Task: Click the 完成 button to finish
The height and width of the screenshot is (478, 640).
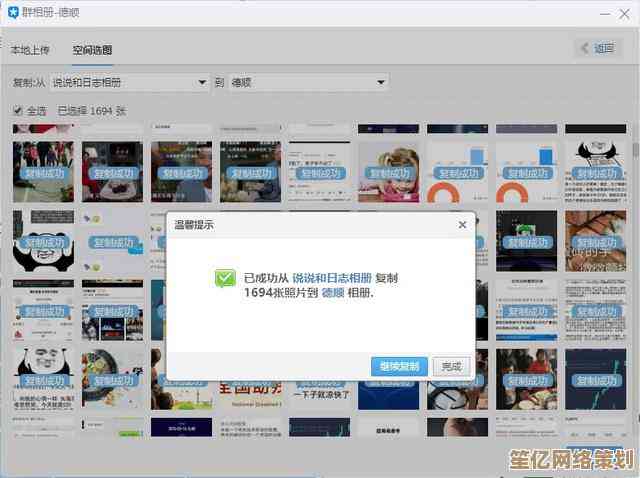Action: tap(452, 366)
